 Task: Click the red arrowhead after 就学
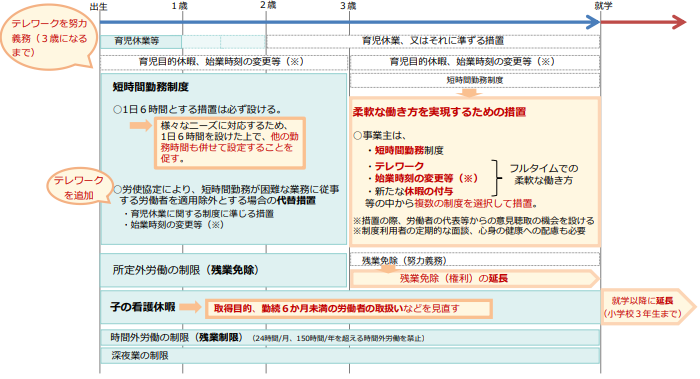679,22
